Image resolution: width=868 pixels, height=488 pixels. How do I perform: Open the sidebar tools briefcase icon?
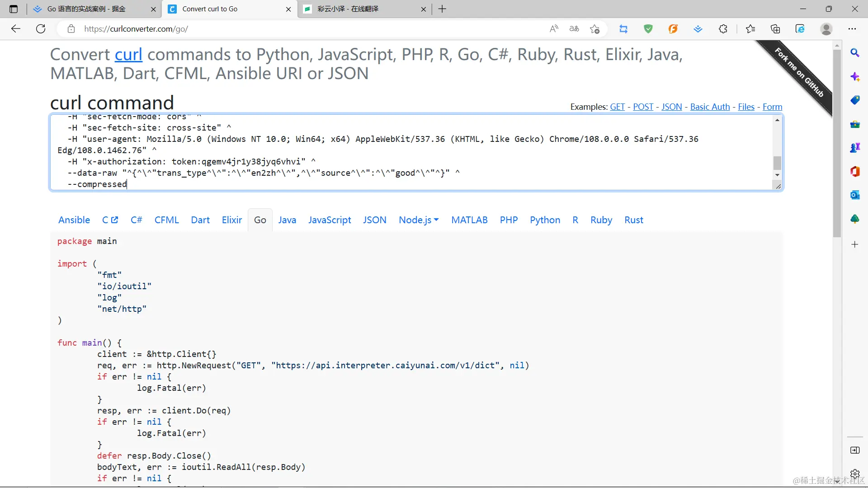click(x=855, y=124)
